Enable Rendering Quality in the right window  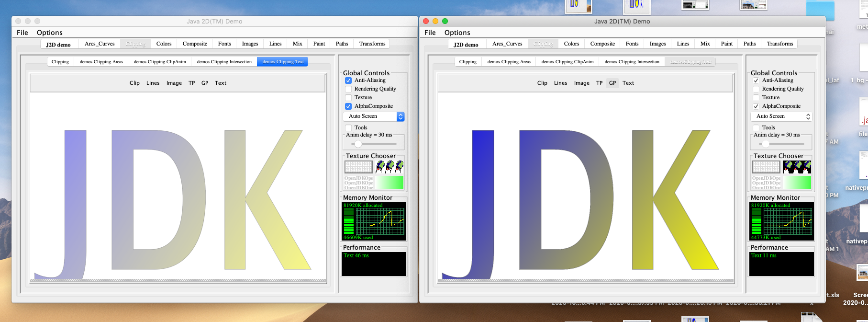coord(756,89)
